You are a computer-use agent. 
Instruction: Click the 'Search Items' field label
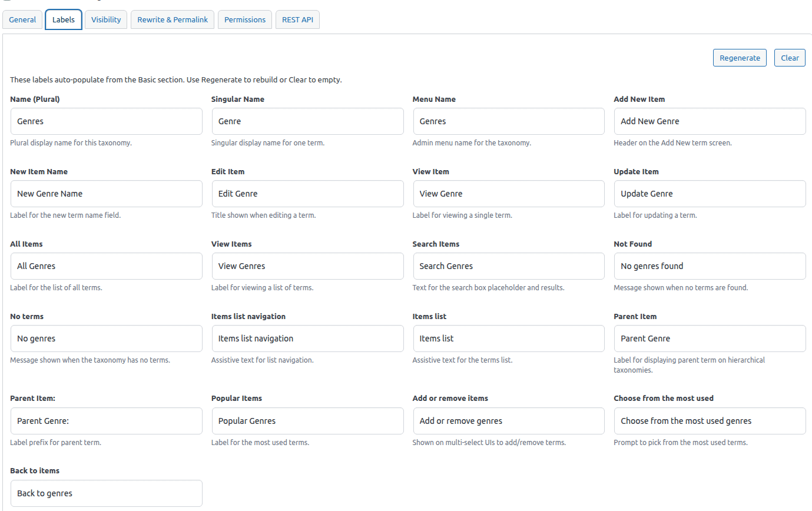coord(436,244)
